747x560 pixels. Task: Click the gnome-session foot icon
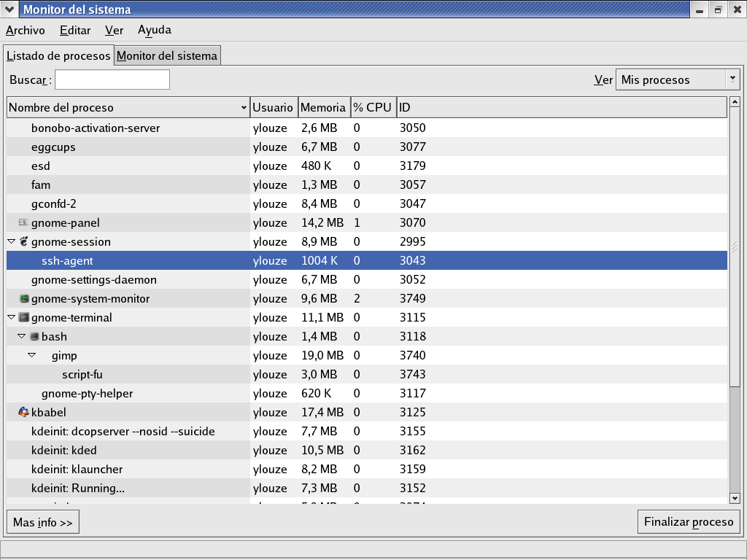coord(23,241)
